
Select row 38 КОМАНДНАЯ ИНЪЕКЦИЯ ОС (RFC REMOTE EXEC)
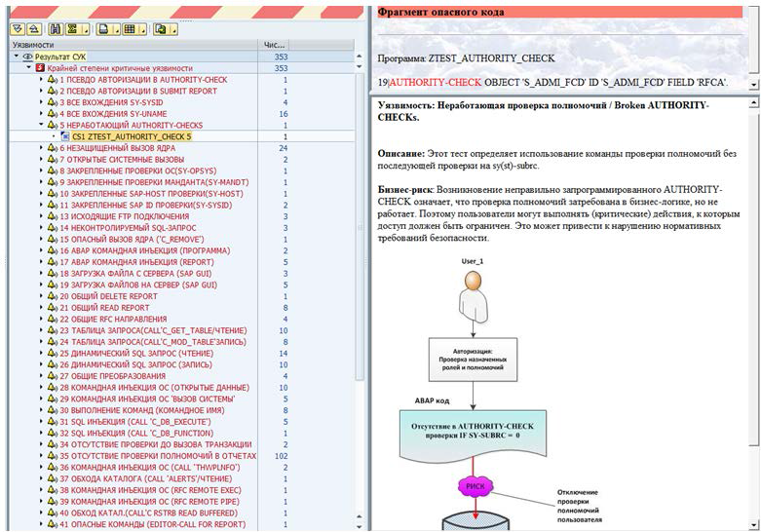(x=182, y=490)
